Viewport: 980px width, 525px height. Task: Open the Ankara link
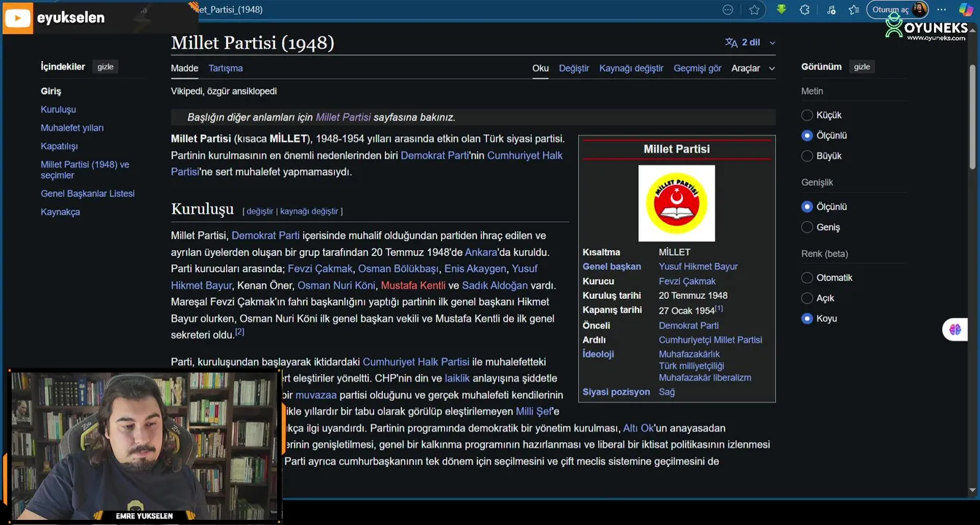(481, 252)
